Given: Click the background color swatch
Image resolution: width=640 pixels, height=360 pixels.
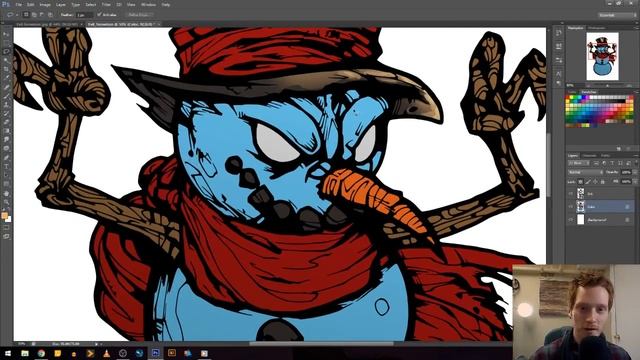Looking at the screenshot, I should coord(8,219).
